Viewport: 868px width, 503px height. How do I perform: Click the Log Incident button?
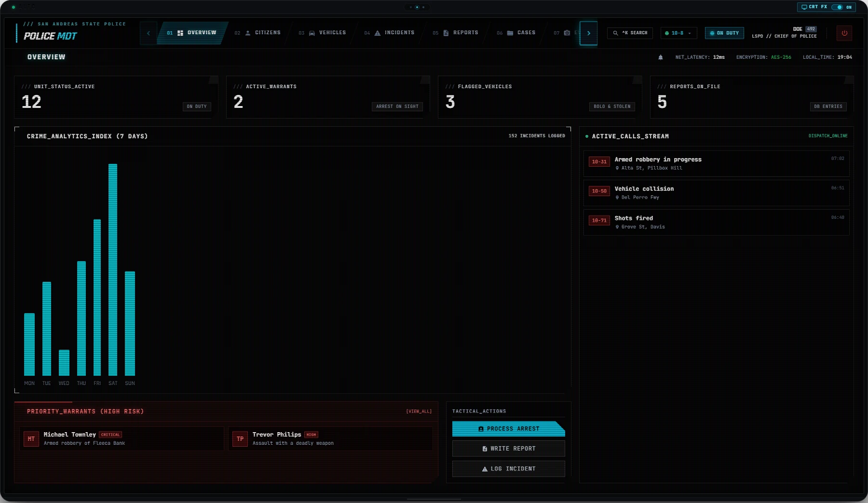[509, 469]
